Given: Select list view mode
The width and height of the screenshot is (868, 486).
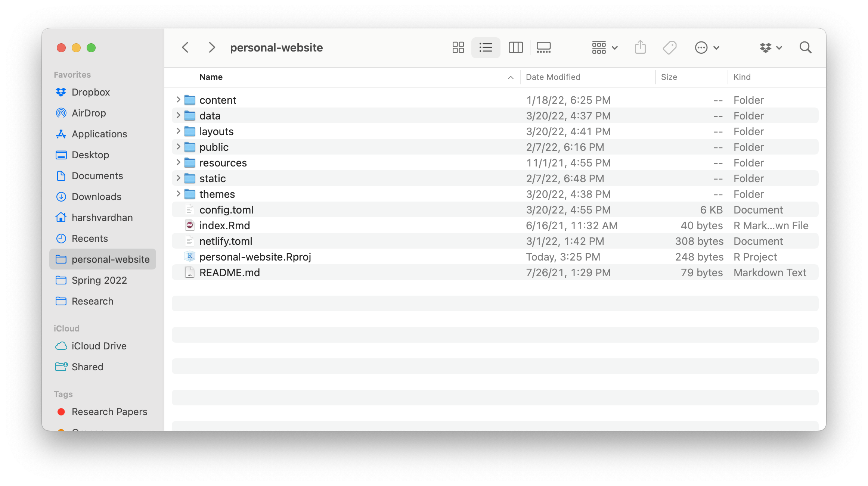Looking at the screenshot, I should pyautogui.click(x=486, y=47).
